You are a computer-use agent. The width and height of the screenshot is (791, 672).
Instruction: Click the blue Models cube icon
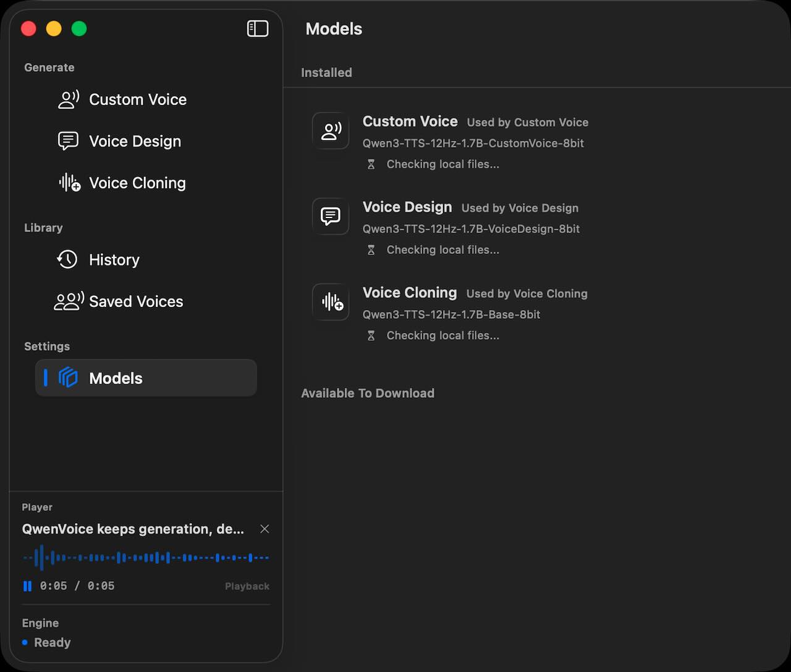pos(68,378)
